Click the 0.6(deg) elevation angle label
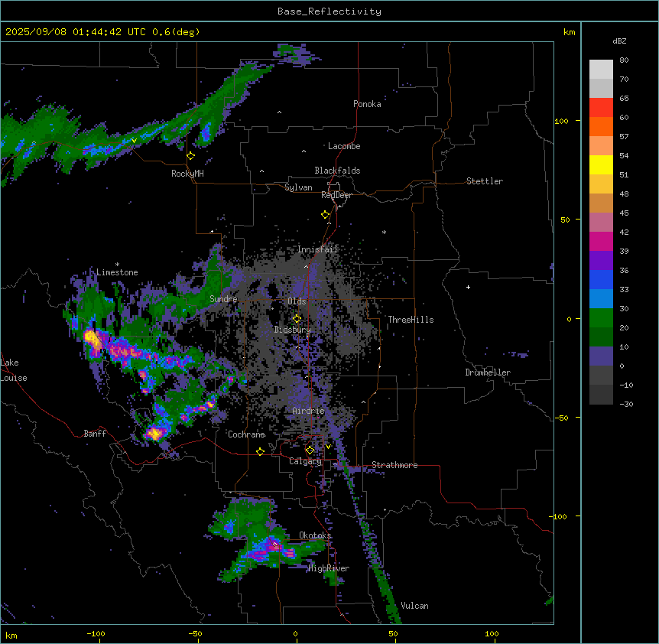 tap(176, 32)
